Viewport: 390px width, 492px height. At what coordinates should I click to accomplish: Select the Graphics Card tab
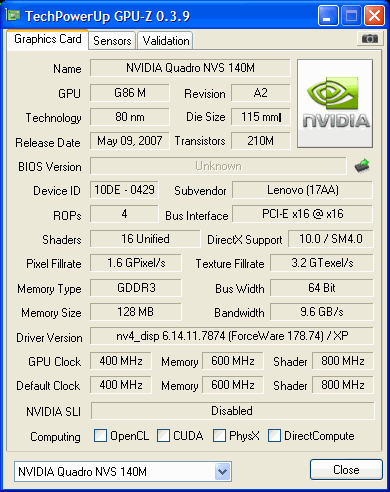(48, 39)
